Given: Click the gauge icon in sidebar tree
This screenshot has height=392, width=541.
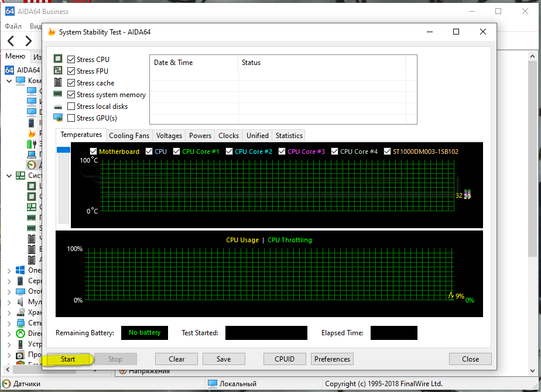Looking at the screenshot, I should coord(32,165).
